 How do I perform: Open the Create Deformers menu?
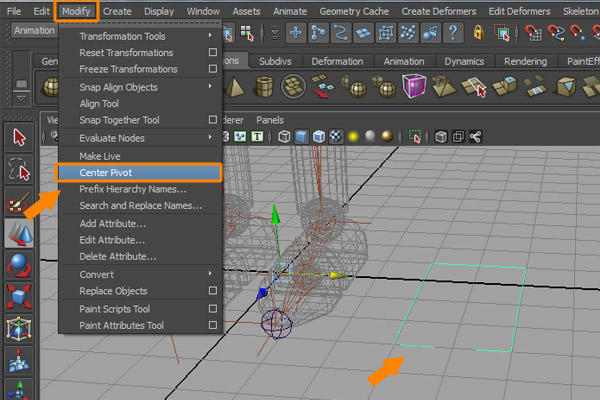442,10
